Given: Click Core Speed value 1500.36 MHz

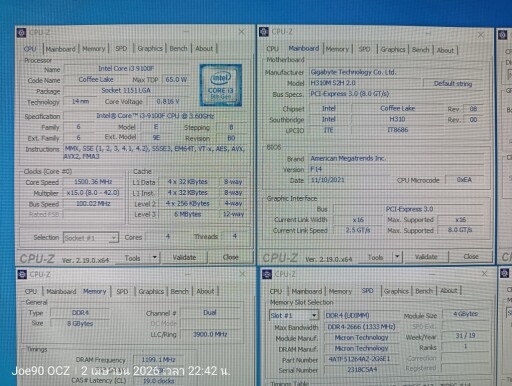Looking at the screenshot, I should pos(93,182).
